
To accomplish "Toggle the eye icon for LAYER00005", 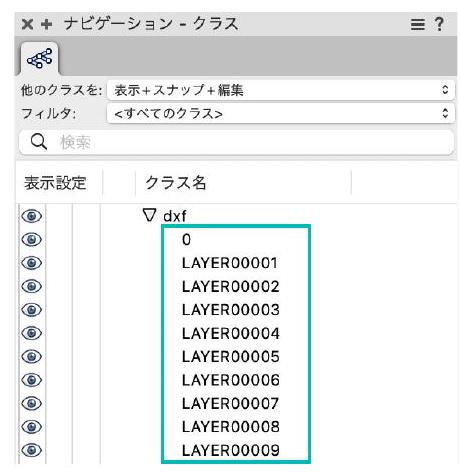I will click(x=31, y=356).
